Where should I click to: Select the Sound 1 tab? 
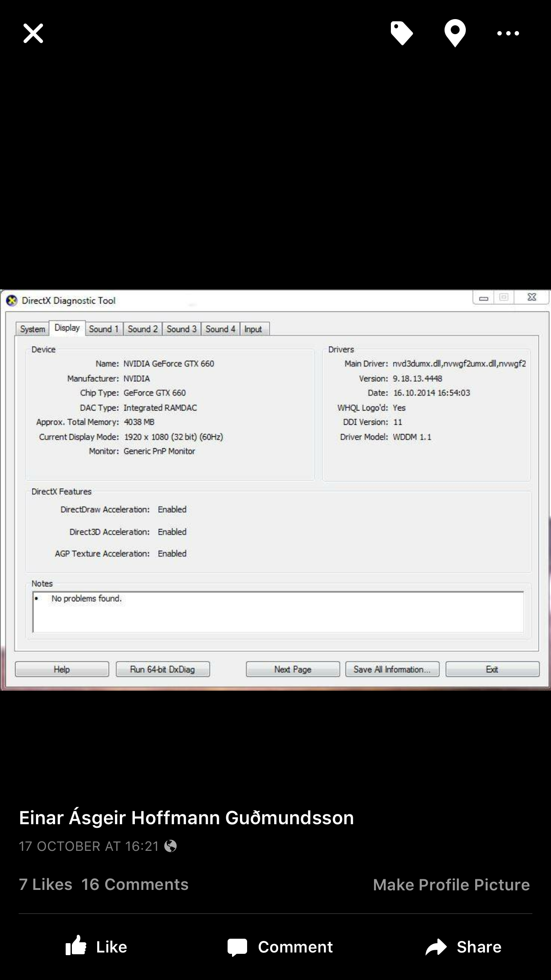tap(103, 329)
